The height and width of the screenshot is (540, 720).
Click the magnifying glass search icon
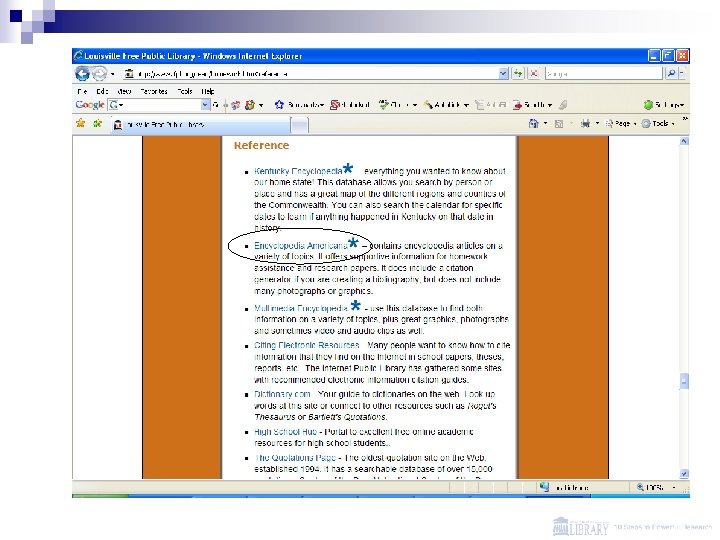tap(671, 73)
